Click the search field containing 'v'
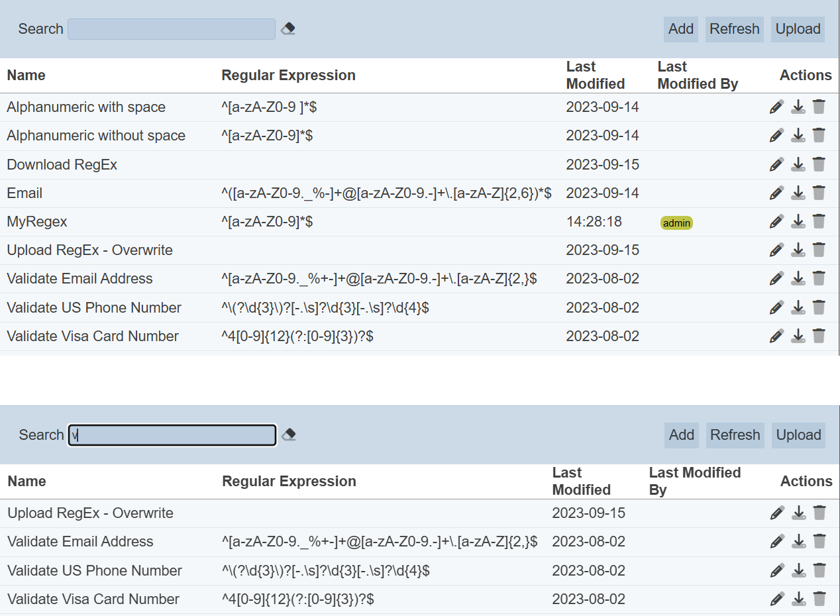Viewport: 840px width, 616px height. tap(172, 435)
